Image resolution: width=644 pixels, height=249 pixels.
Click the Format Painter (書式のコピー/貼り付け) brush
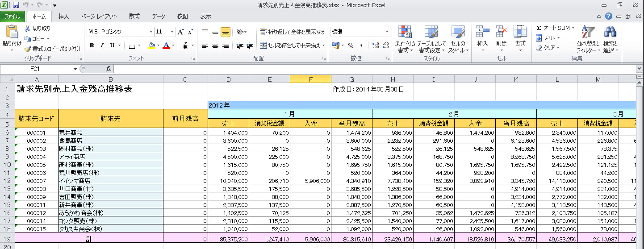click(x=27, y=49)
